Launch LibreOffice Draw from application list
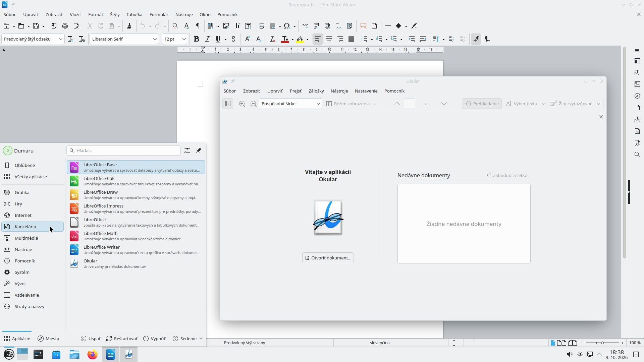 136,195
